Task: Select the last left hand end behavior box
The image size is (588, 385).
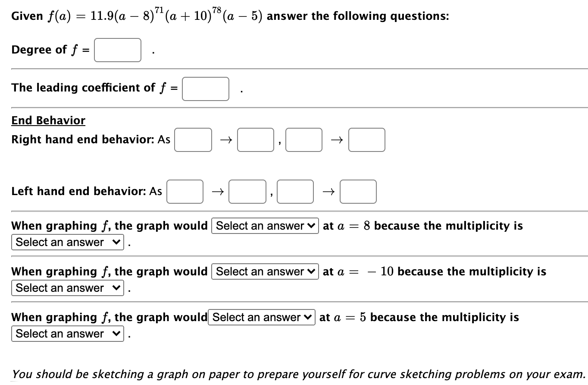Action: [x=358, y=192]
